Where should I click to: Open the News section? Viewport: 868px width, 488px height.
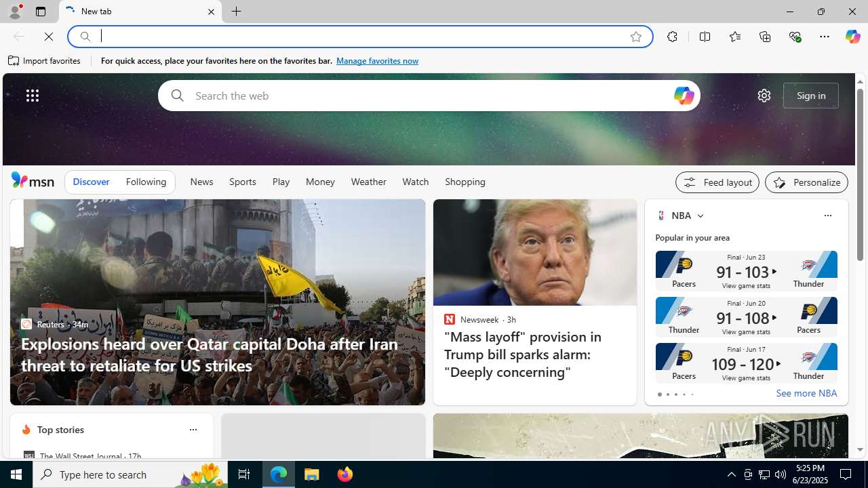201,182
